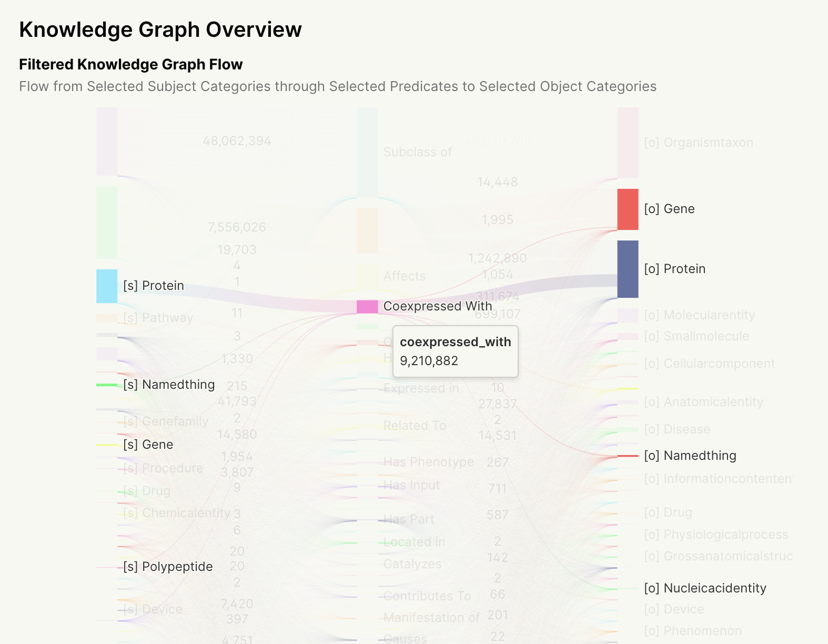This screenshot has width=828, height=644.
Task: Select the faded Subclass of predicate label
Action: pos(418,152)
